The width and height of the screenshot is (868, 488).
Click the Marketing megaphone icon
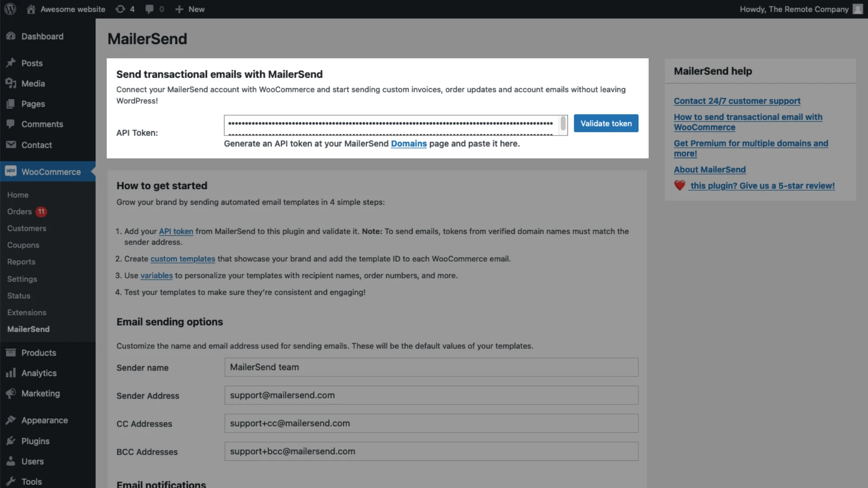[x=11, y=393]
